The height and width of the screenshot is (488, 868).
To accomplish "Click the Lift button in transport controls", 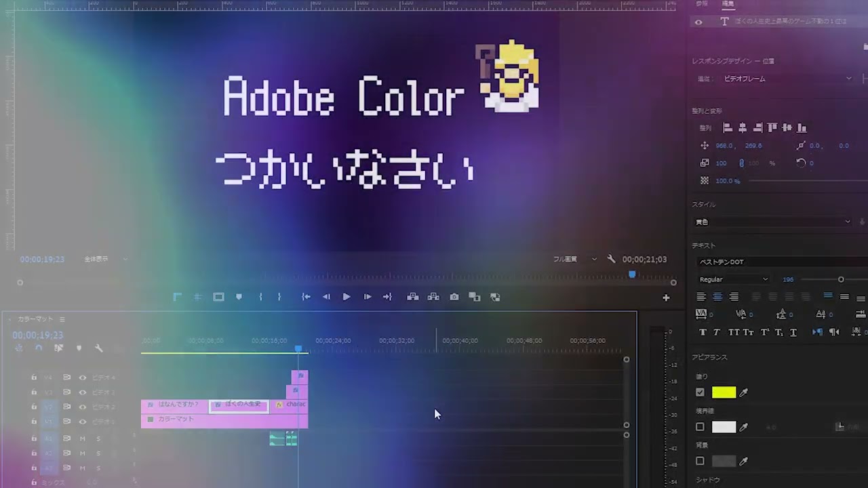I will click(x=412, y=297).
